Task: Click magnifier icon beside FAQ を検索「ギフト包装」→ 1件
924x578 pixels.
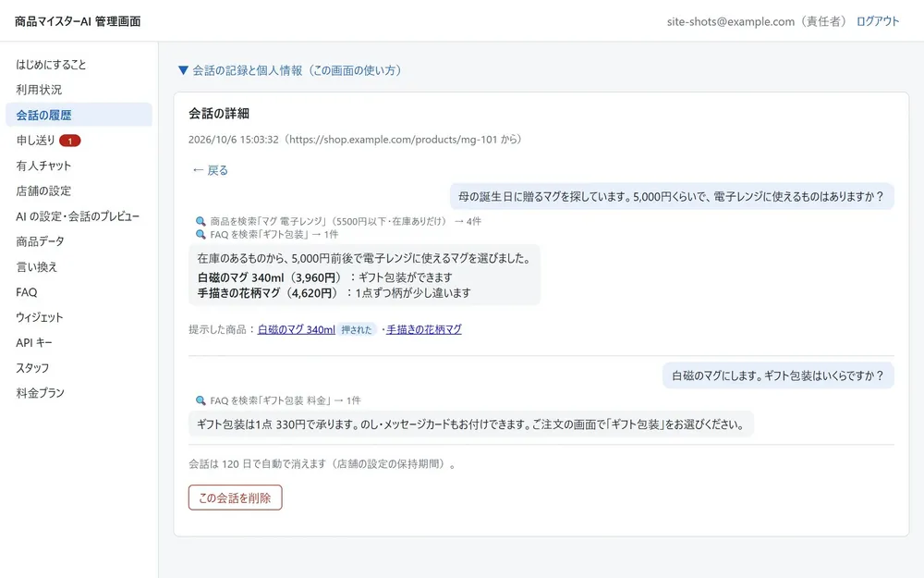Action: (201, 235)
